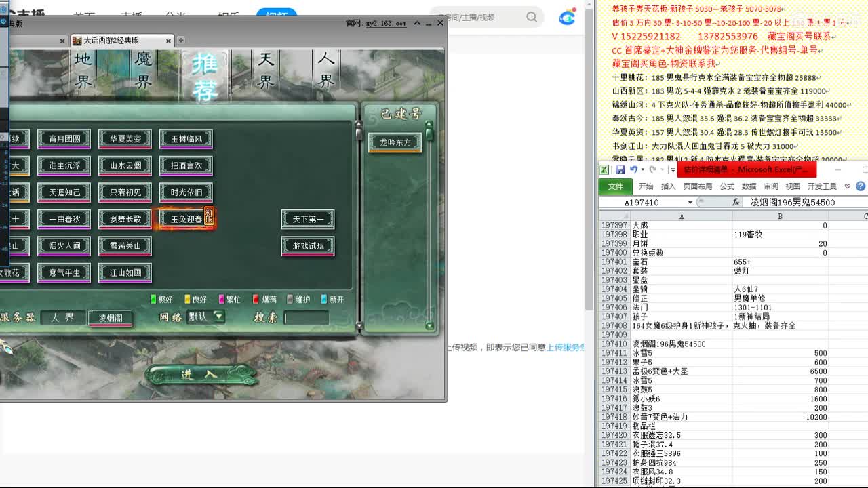
Task: Choose the 山水云烟 server
Action: pyautogui.click(x=125, y=165)
